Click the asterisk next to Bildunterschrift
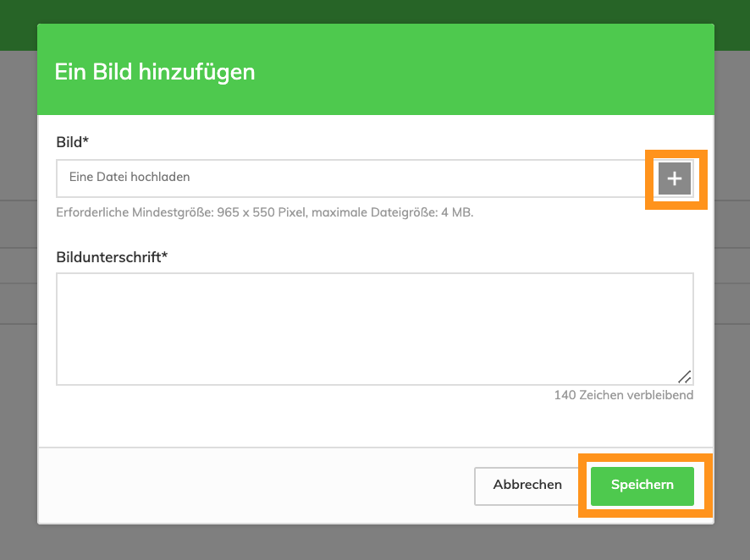750x560 pixels. [x=164, y=256]
